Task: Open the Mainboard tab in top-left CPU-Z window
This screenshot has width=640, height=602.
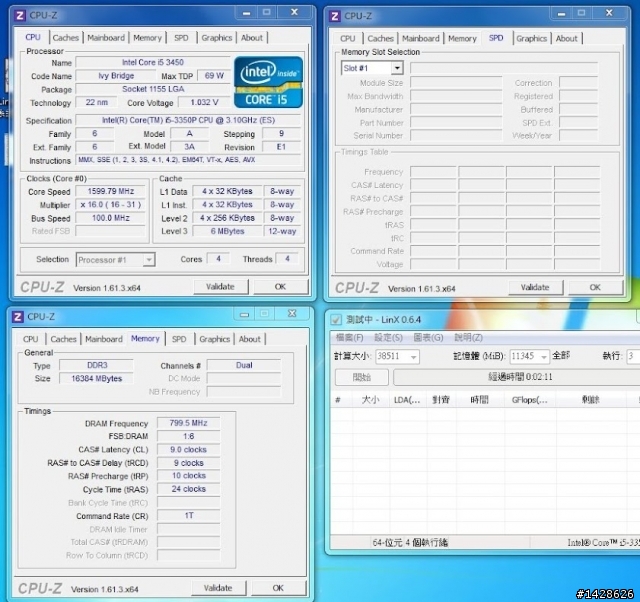Action: [x=106, y=38]
